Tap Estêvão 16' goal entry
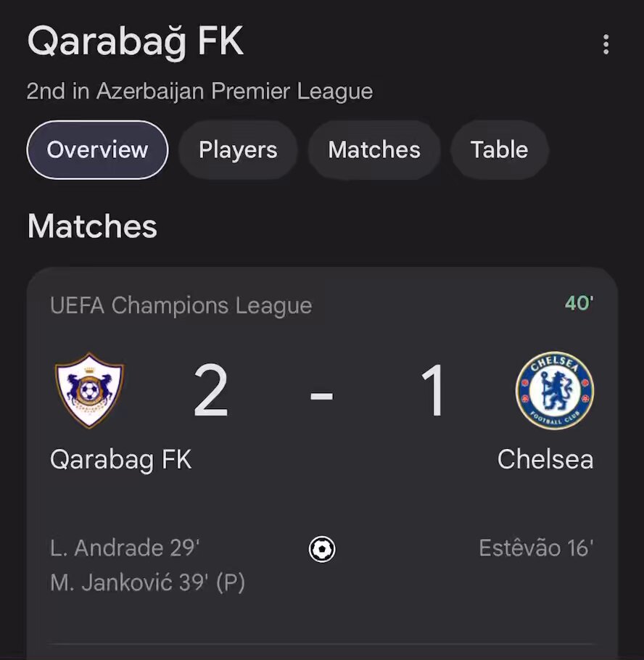 point(536,548)
